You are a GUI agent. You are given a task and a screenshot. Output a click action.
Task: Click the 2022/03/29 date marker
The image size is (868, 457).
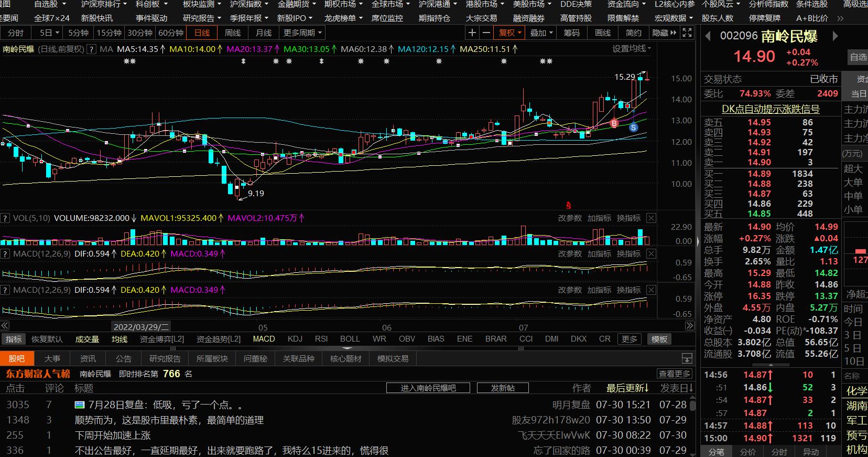tap(142, 327)
